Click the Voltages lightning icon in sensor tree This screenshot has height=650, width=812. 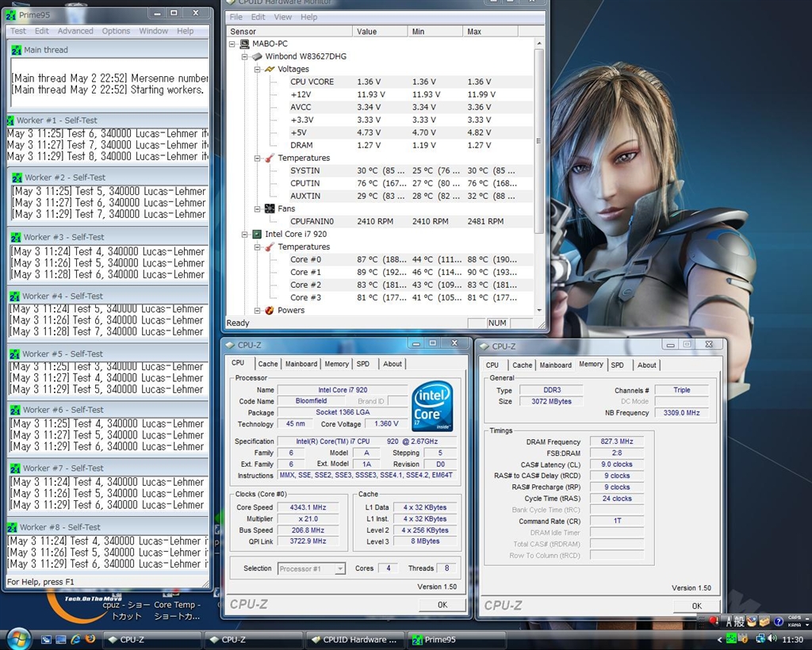(270, 69)
